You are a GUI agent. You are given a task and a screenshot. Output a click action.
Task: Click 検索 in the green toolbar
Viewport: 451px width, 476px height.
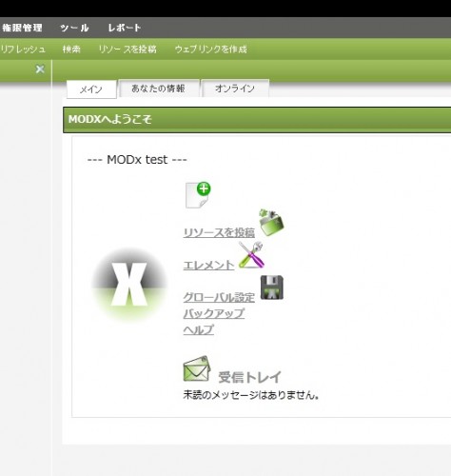pyautogui.click(x=71, y=50)
